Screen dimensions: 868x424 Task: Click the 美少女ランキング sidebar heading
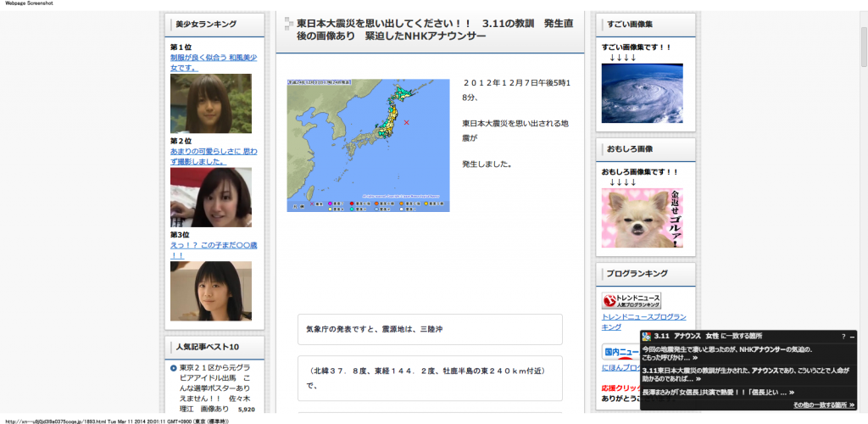206,24
